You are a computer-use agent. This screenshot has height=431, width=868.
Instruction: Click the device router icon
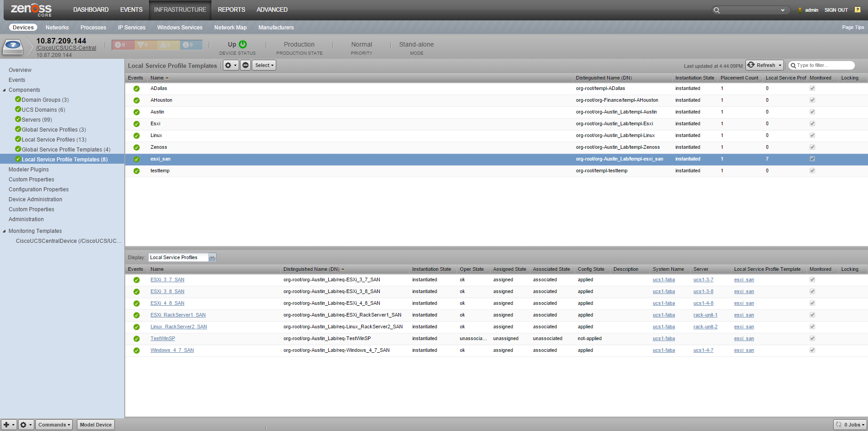pyautogui.click(x=13, y=46)
